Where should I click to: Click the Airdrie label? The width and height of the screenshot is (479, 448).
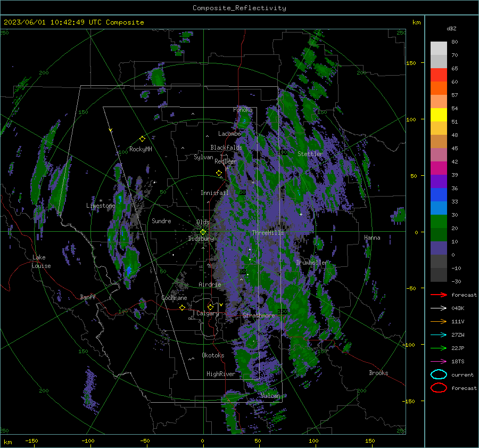210,284
